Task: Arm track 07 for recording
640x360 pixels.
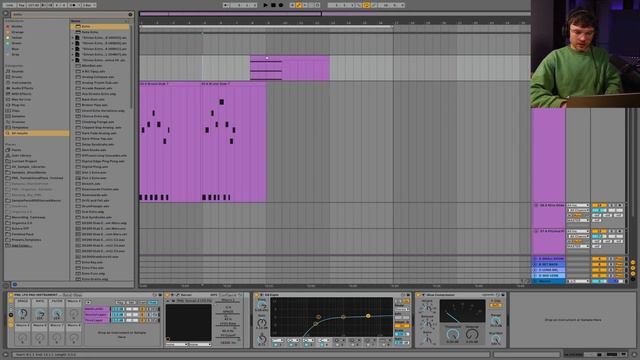Action: pos(620,231)
